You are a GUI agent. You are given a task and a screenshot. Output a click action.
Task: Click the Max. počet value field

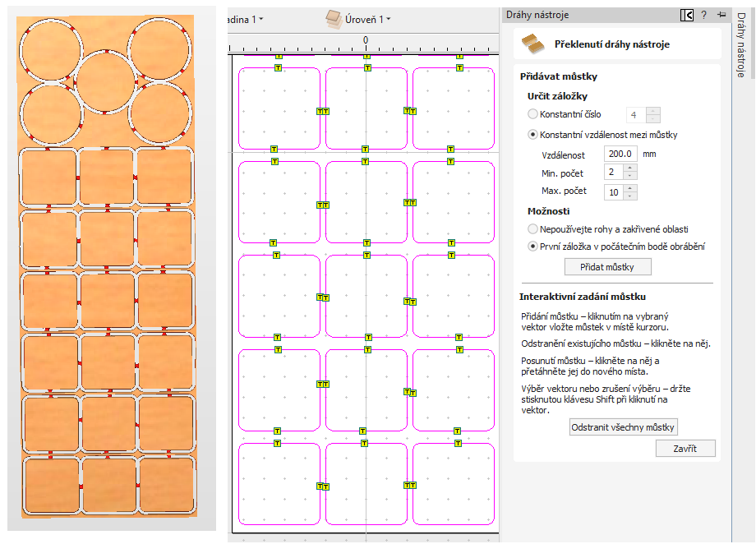[x=614, y=191]
